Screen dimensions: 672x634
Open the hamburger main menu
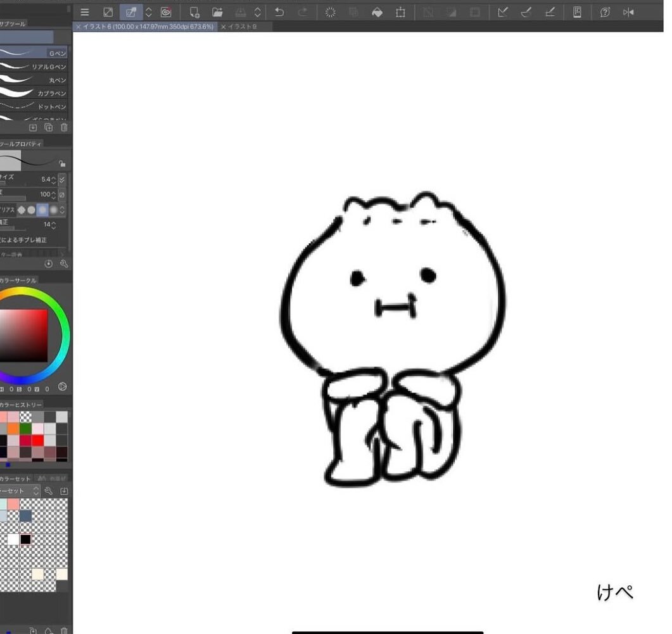[85, 13]
